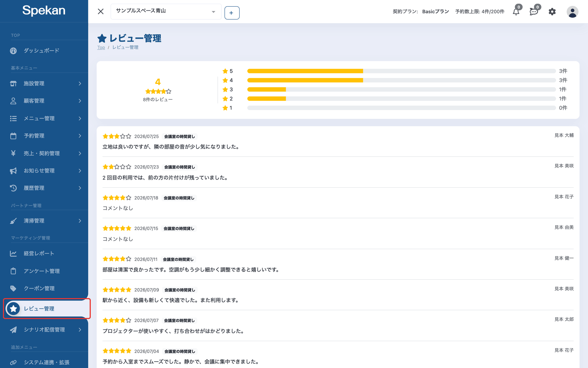Click reviewer name 見本 健一
The height and width of the screenshot is (368, 588).
coord(564,258)
